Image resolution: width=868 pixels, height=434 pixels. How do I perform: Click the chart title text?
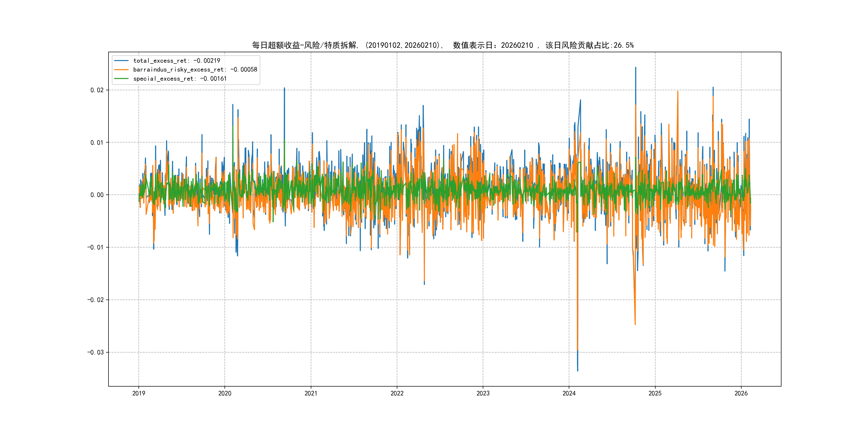point(443,45)
